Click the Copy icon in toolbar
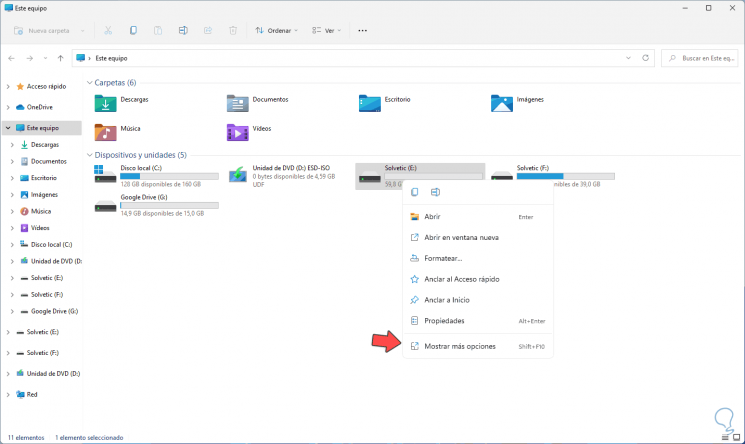Image resolution: width=745 pixels, height=444 pixels. 133,30
